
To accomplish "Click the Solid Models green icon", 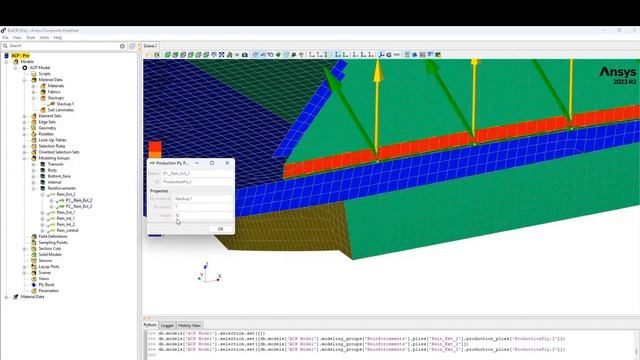I will 34,254.
